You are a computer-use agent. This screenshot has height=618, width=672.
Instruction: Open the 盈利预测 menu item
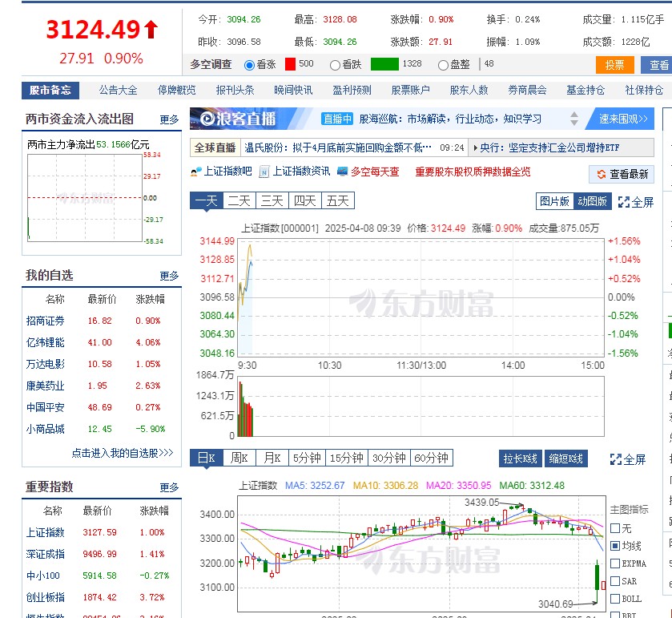352,90
